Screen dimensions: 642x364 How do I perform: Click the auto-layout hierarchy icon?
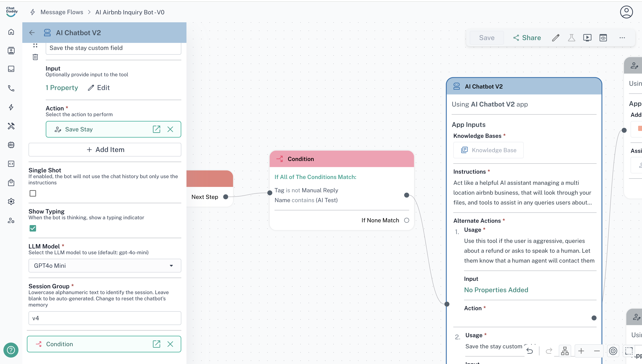(565, 351)
